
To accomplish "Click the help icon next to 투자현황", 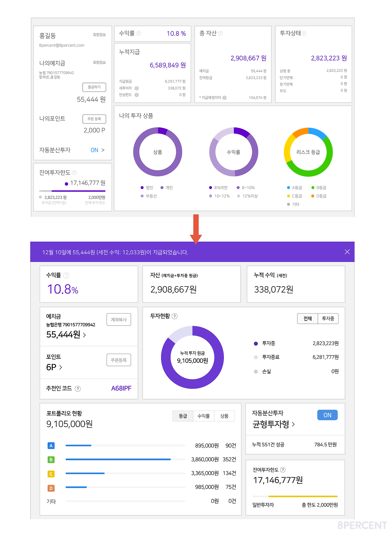I will 175,316.
